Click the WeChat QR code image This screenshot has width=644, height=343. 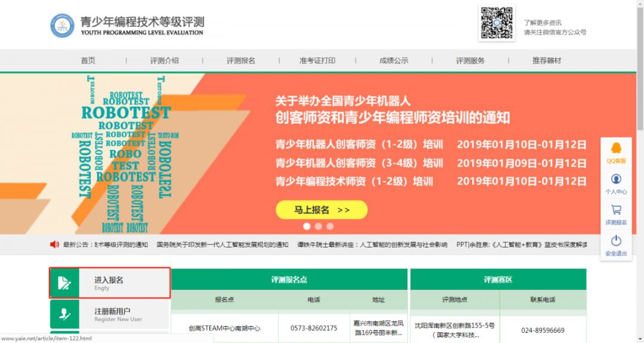tap(497, 23)
